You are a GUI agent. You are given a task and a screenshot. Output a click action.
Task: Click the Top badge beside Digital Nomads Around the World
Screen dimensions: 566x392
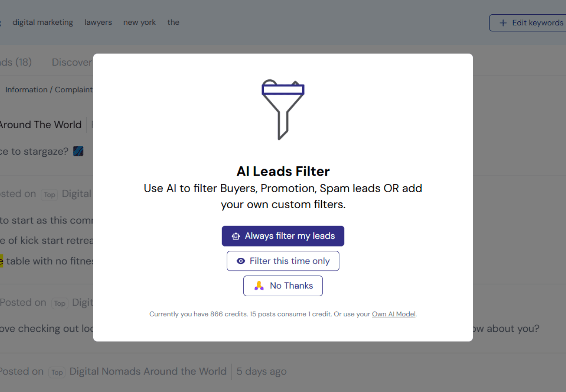(x=57, y=372)
